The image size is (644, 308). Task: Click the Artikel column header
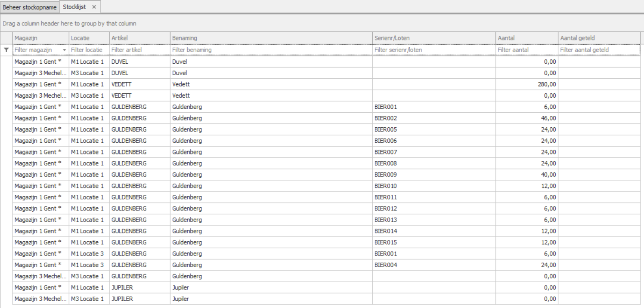[139, 38]
